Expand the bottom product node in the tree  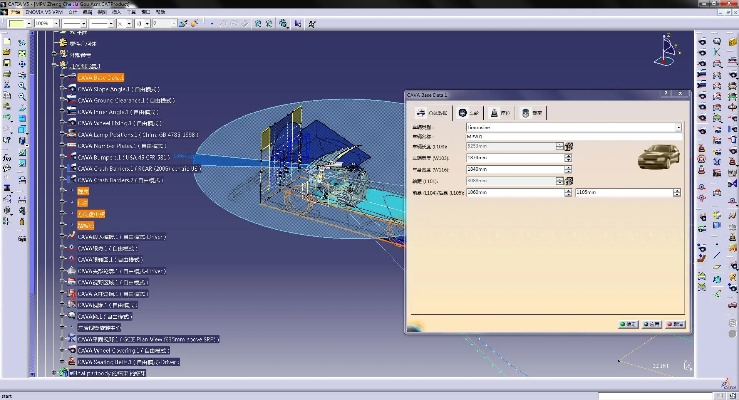click(x=54, y=374)
